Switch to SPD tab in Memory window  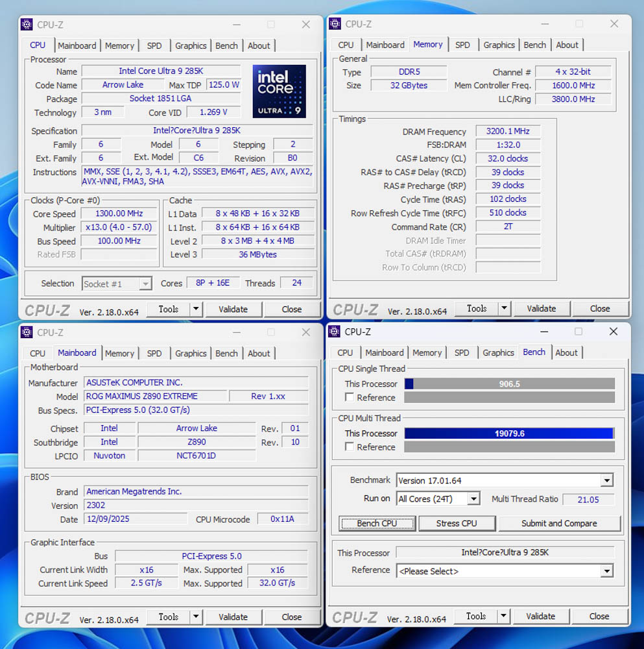pos(462,45)
